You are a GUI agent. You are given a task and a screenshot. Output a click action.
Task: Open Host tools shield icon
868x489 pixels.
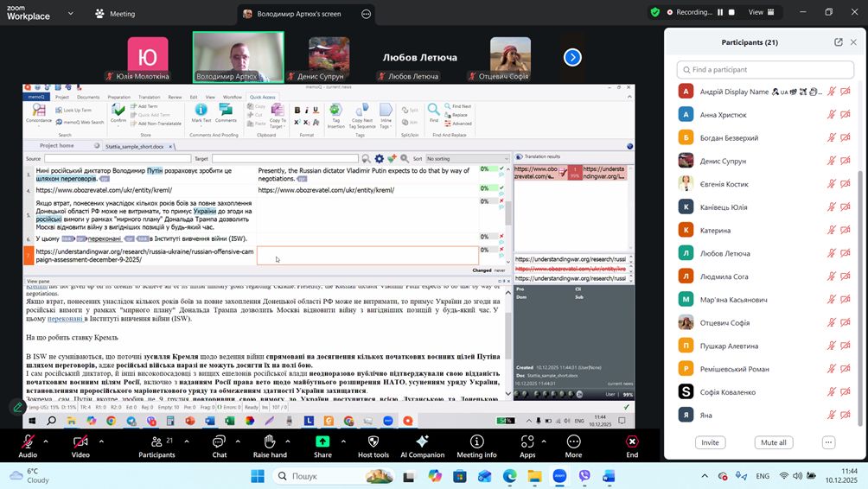373,441
